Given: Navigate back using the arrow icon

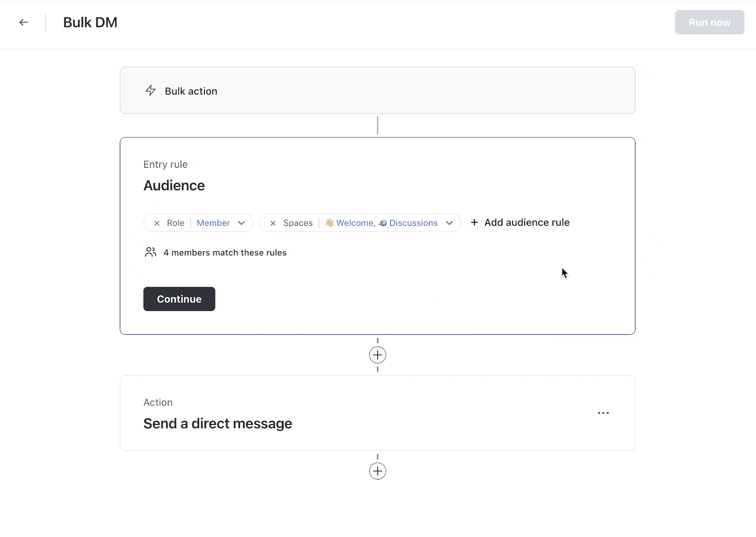Looking at the screenshot, I should coord(24,22).
